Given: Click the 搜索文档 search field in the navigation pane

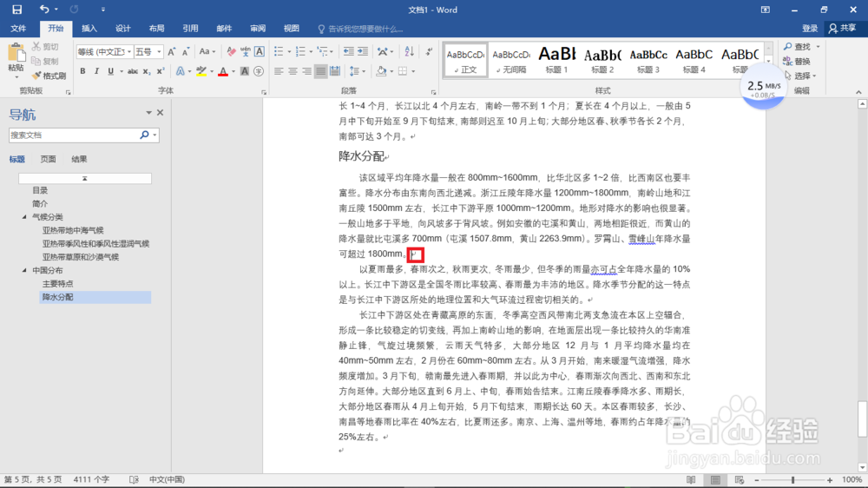Looking at the screenshot, I should pyautogui.click(x=73, y=135).
